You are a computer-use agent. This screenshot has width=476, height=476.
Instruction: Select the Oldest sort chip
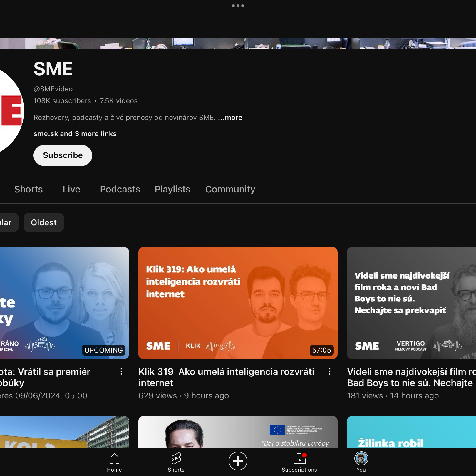coord(43,222)
